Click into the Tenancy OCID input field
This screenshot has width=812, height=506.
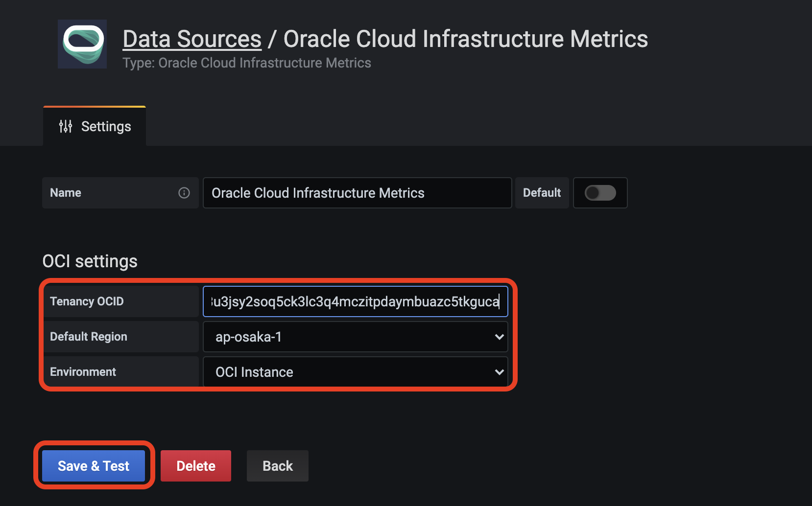pos(355,301)
